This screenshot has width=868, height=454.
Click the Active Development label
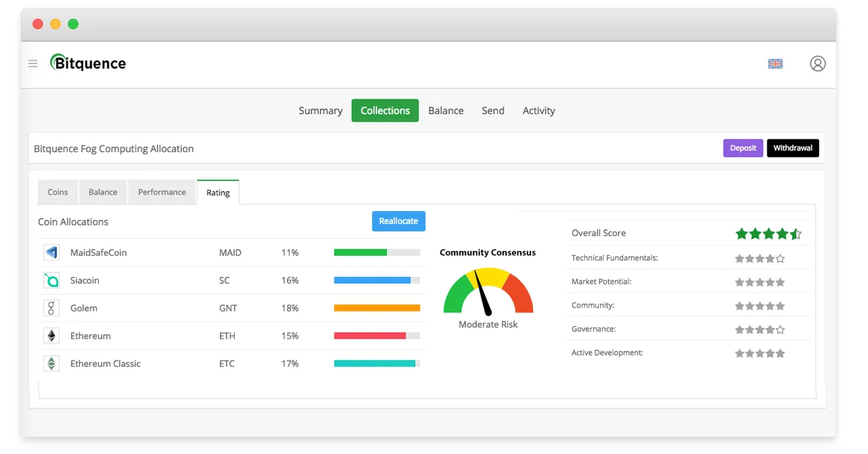(x=608, y=353)
